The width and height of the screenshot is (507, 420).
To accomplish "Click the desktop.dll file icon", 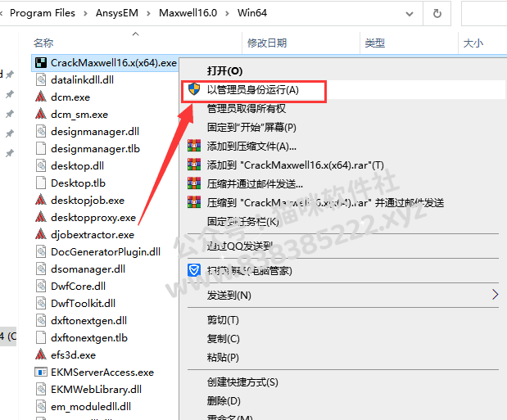I will point(41,166).
